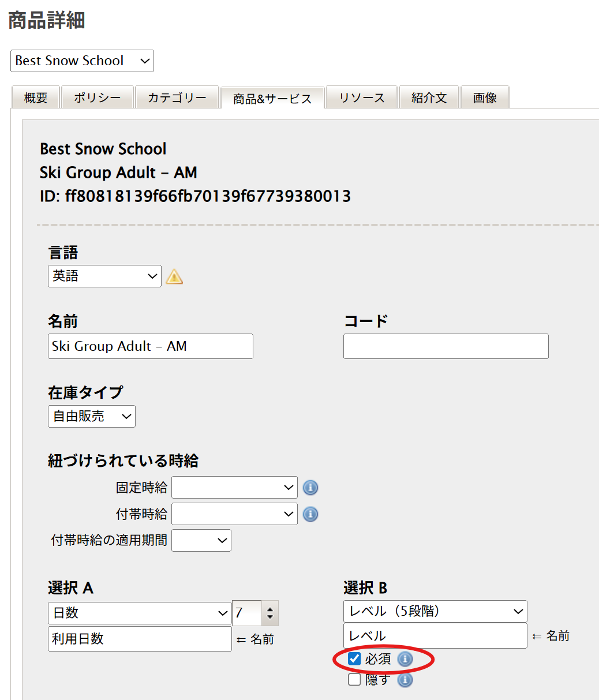This screenshot has height=700, width=599.
Task: Switch to the 概要 tab
Action: (36, 98)
